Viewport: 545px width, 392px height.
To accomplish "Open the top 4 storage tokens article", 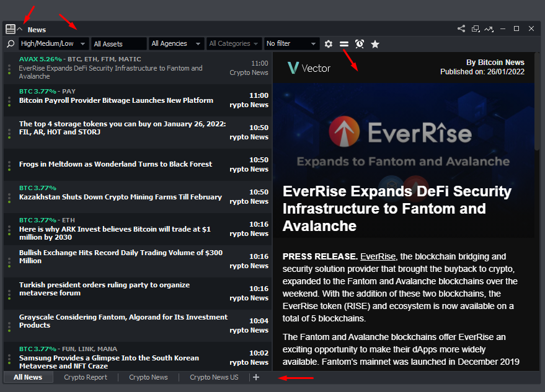I will [x=122, y=128].
